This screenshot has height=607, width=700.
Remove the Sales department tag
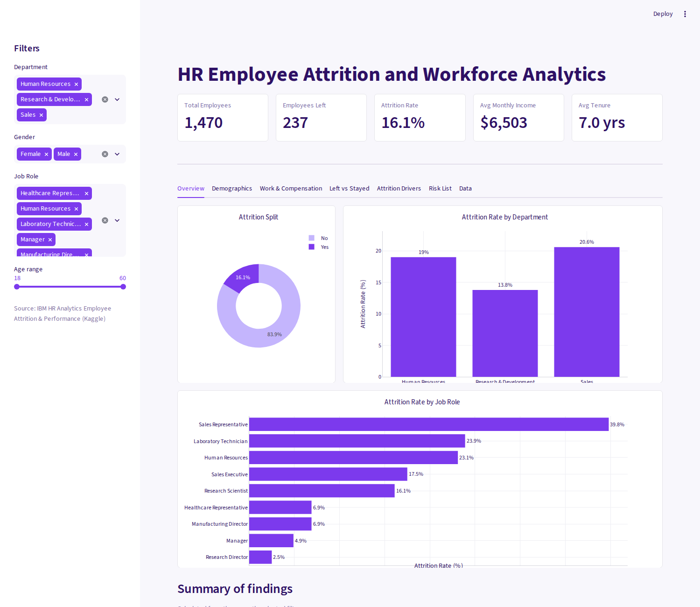point(41,115)
